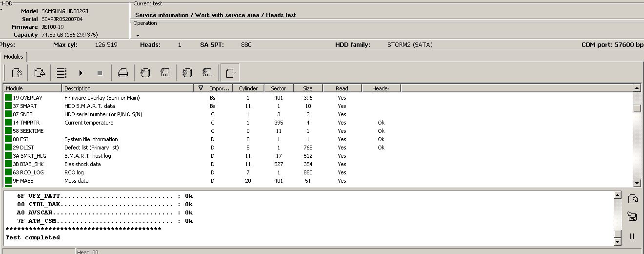Image resolution: width=644 pixels, height=254 pixels.
Task: Click the disk icon with single checkmark
Action: tap(145, 73)
